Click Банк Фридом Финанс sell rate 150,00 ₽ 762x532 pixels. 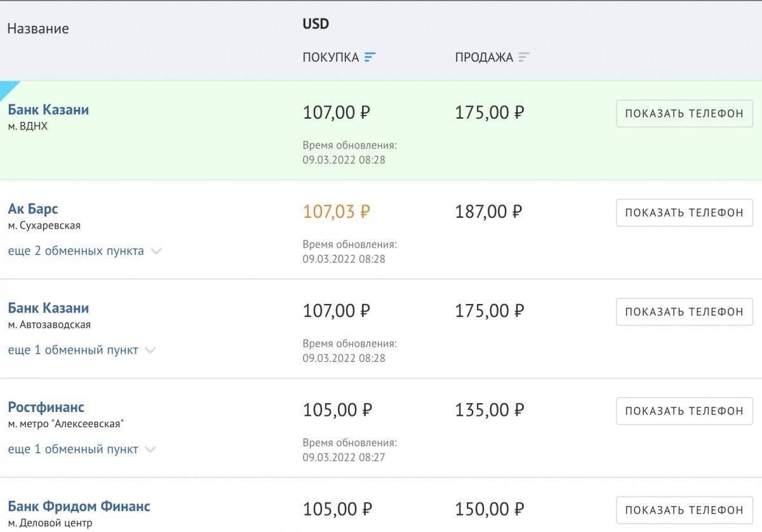(490, 509)
